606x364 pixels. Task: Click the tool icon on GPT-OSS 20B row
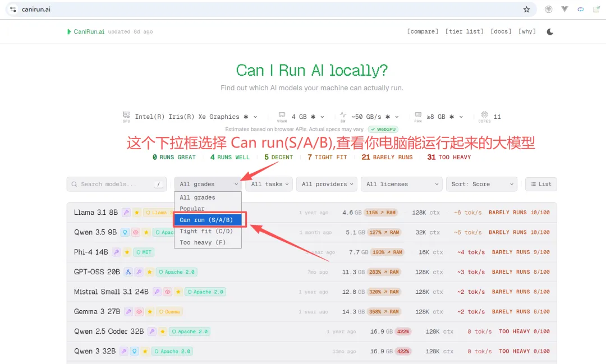[x=139, y=272]
